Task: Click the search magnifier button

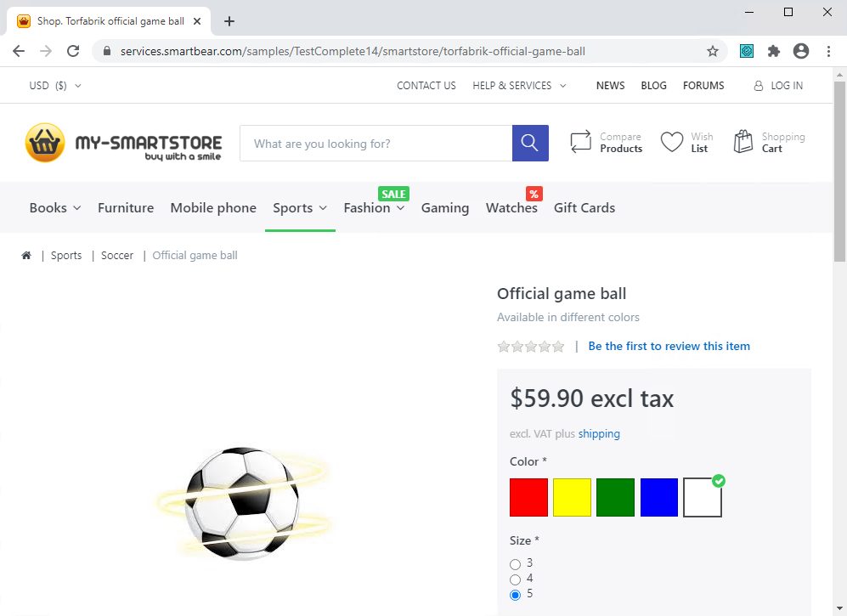Action: click(x=529, y=143)
